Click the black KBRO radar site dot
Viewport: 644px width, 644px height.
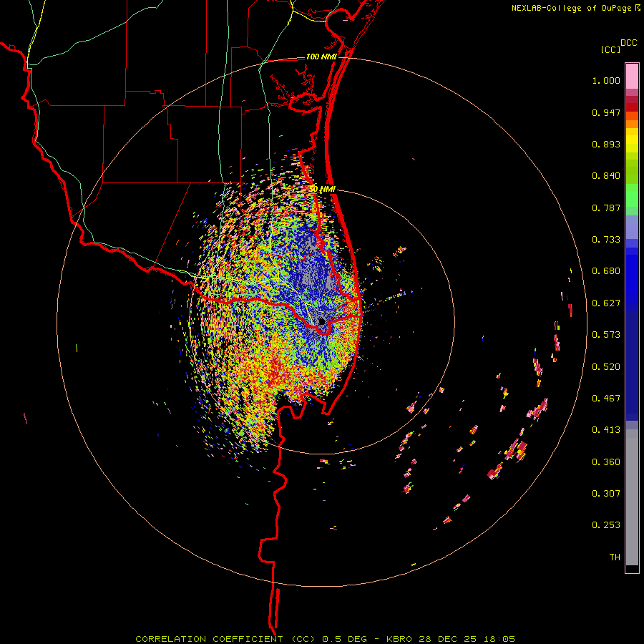point(321,321)
